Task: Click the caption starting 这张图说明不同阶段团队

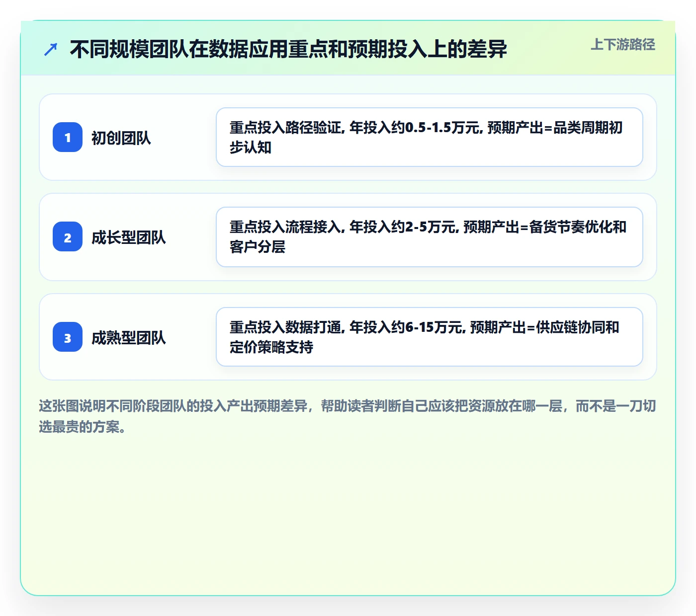Action: [348, 416]
